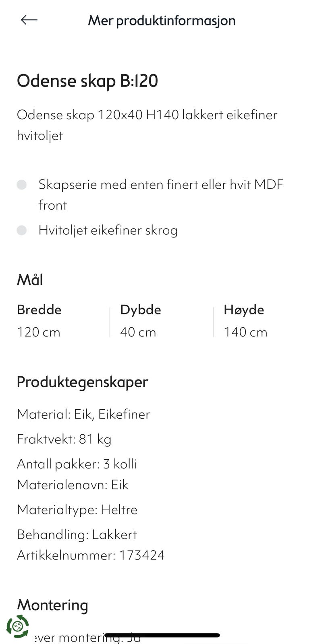Expand the Produktegenskaper section
The height and width of the screenshot is (644, 324).
83,382
